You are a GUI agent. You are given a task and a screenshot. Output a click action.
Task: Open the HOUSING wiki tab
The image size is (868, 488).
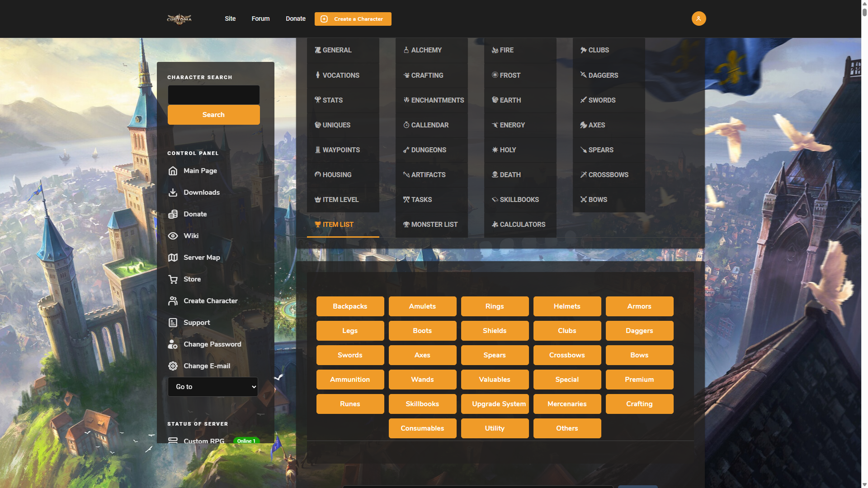point(343,175)
